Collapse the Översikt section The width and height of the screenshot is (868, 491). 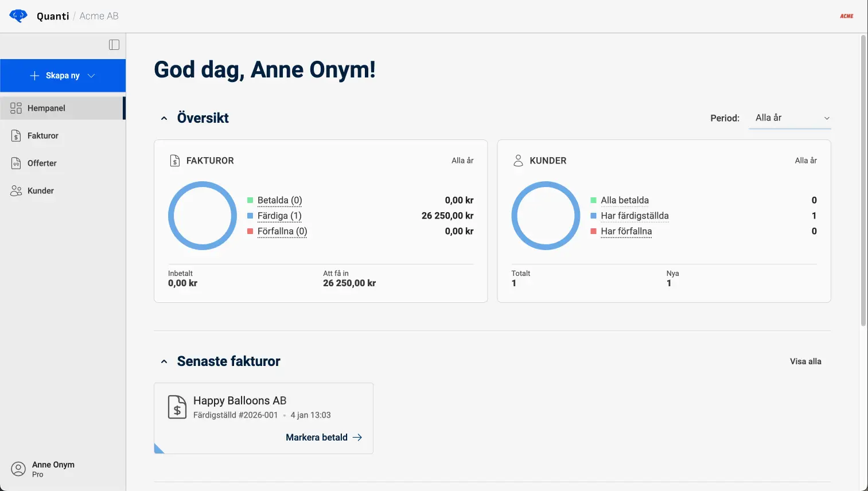click(x=164, y=118)
